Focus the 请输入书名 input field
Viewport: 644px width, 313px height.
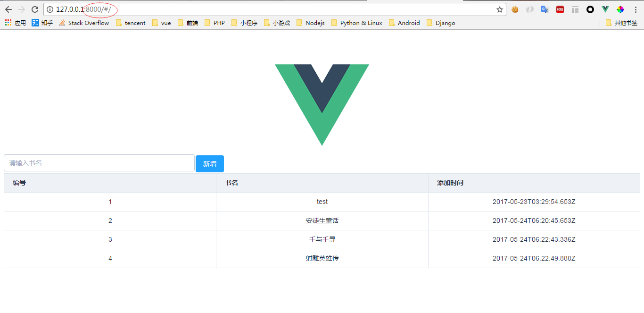coord(99,162)
